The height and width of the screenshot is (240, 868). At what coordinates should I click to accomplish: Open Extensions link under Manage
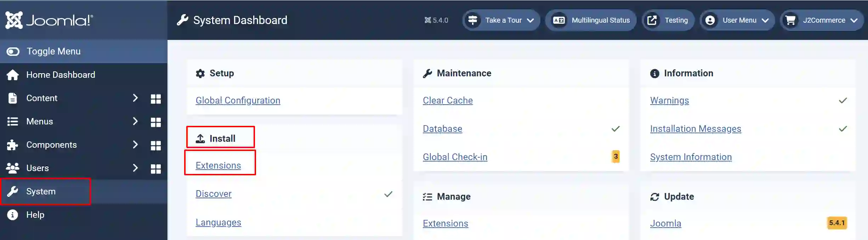[x=446, y=223]
